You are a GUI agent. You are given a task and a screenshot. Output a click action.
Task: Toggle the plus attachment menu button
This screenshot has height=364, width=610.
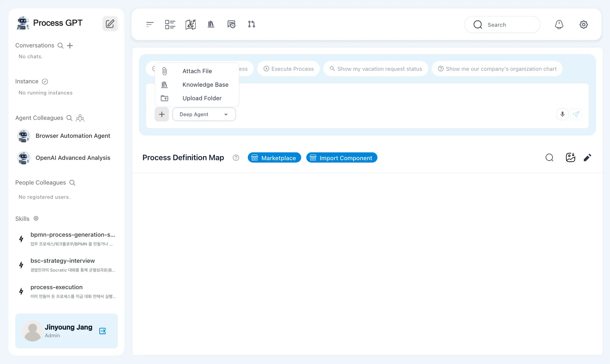point(162,114)
